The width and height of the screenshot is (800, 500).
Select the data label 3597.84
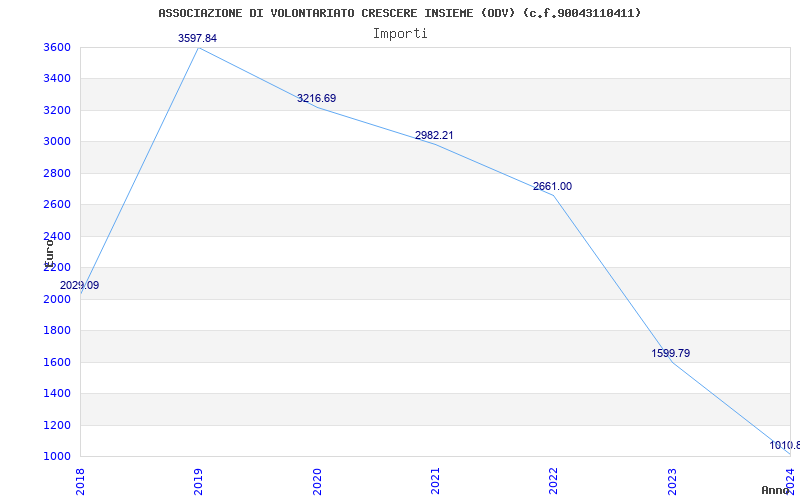pyautogui.click(x=197, y=38)
